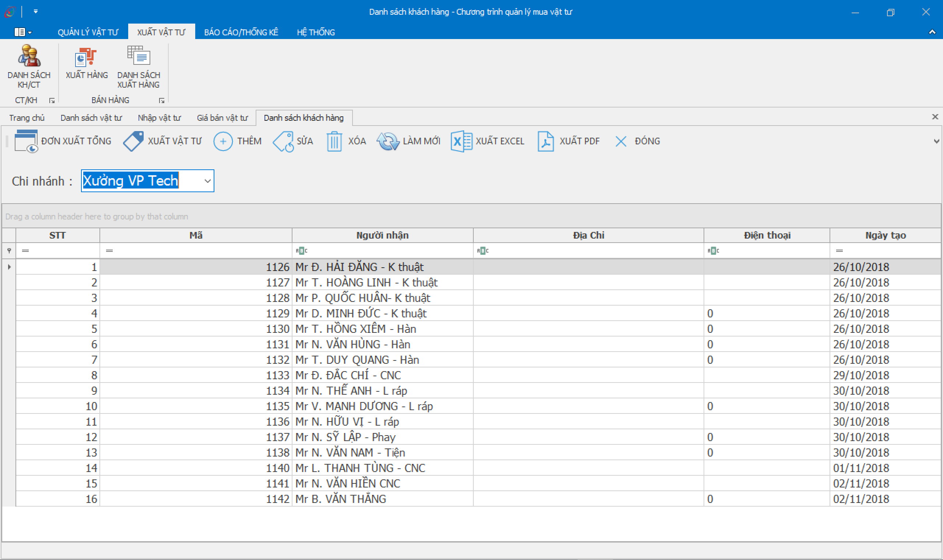Open the Chi nhánh dropdown
Image resolution: width=943 pixels, height=560 pixels.
pos(207,181)
